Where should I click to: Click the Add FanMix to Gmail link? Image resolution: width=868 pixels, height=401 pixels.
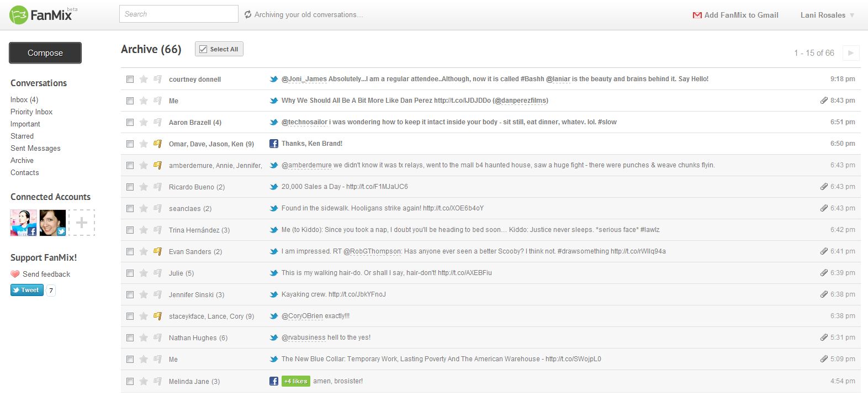point(735,15)
